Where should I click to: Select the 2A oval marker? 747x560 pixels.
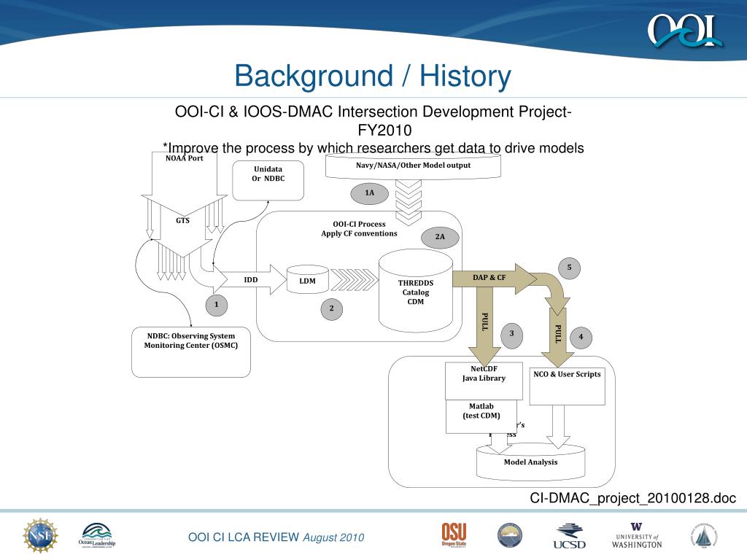click(440, 237)
